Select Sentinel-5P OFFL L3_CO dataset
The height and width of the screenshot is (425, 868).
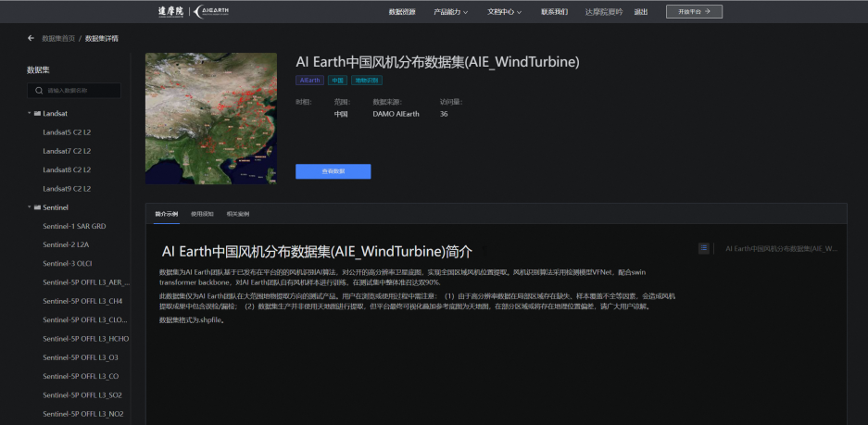(81, 376)
